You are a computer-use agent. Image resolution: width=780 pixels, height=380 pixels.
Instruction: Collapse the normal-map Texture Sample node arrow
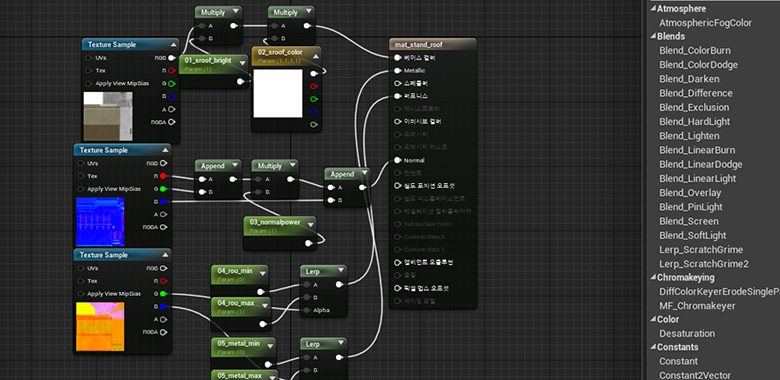click(165, 150)
